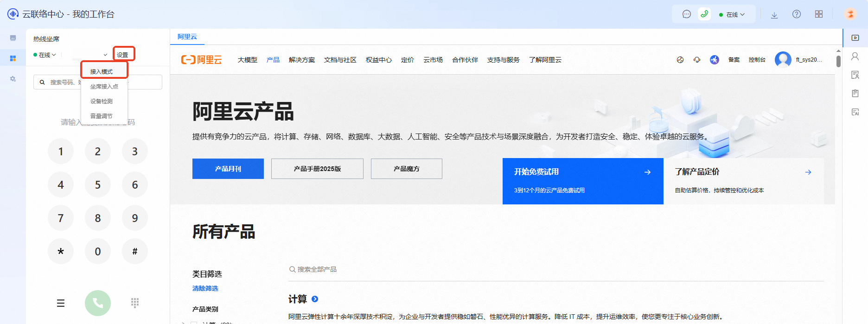The image size is (868, 324).
Task: Select the blue workbench grid sidebar icon
Action: click(13, 58)
